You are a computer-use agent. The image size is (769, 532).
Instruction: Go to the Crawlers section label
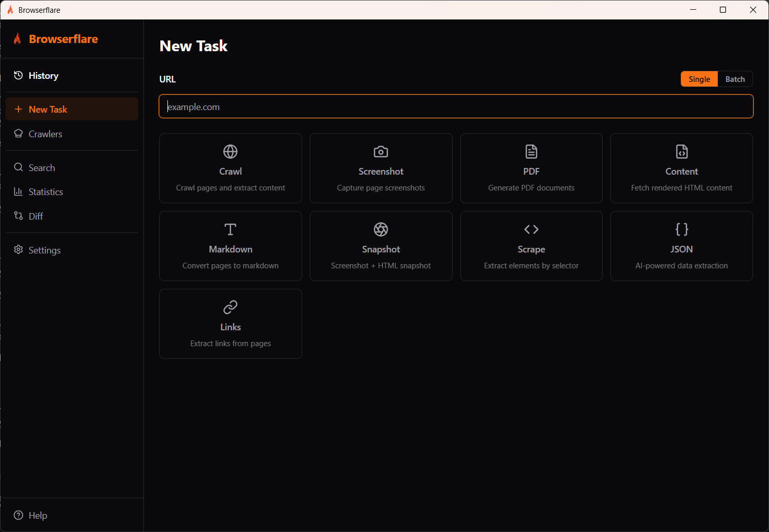click(46, 134)
